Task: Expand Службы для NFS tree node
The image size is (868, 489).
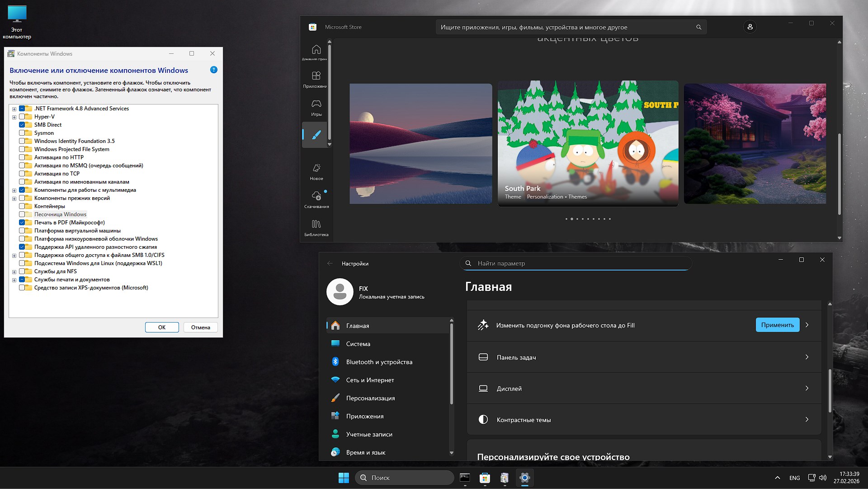Action: point(14,272)
